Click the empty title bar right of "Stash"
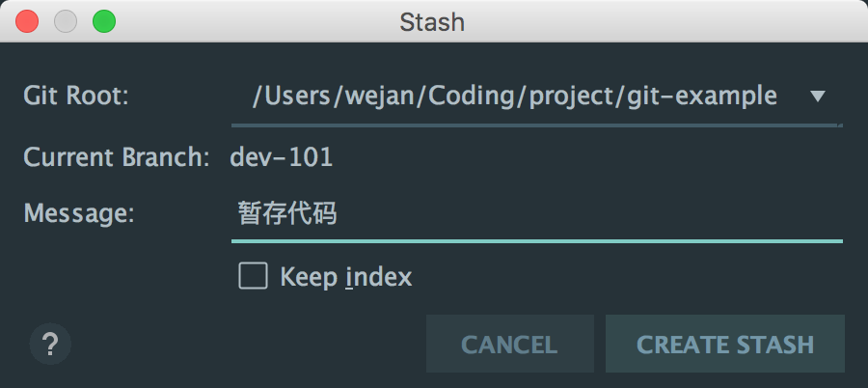 pos(656,21)
